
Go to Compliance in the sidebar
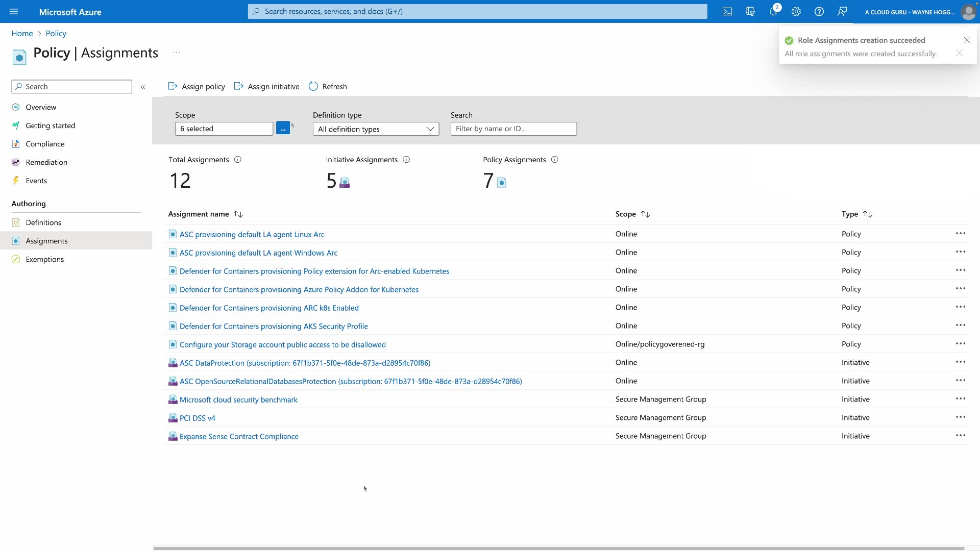(45, 144)
